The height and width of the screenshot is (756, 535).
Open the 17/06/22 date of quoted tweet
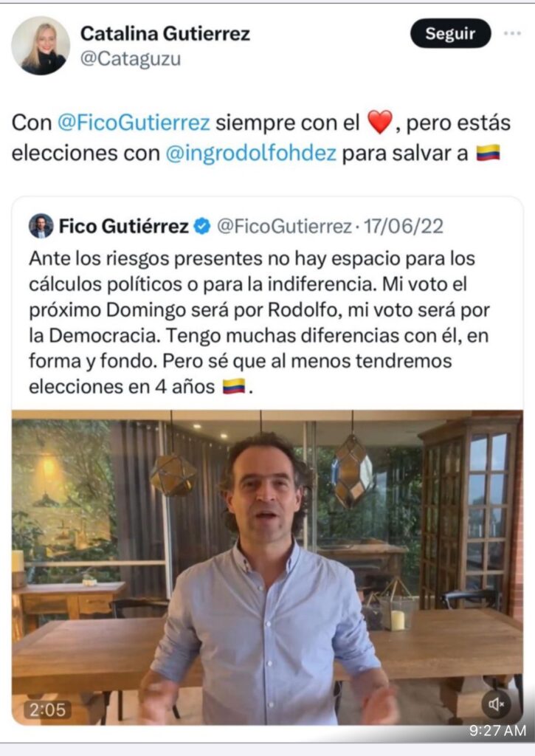point(403,226)
